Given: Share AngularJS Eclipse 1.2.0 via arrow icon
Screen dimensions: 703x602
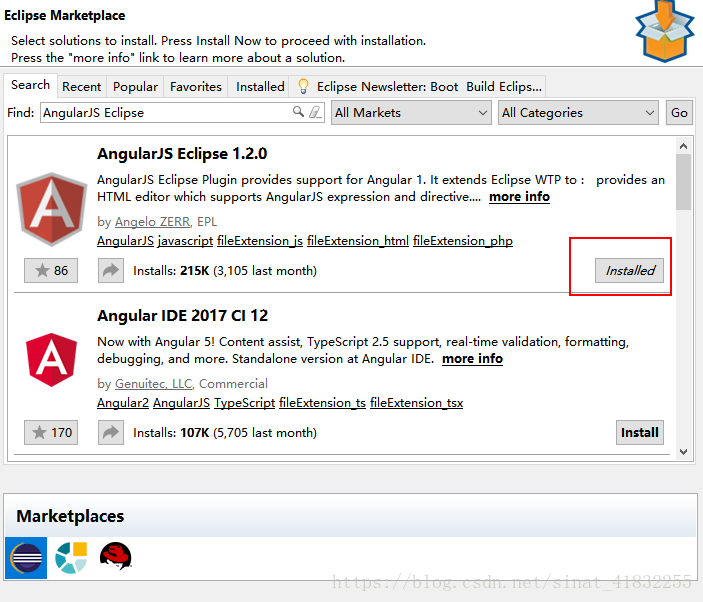Looking at the screenshot, I should 111,270.
